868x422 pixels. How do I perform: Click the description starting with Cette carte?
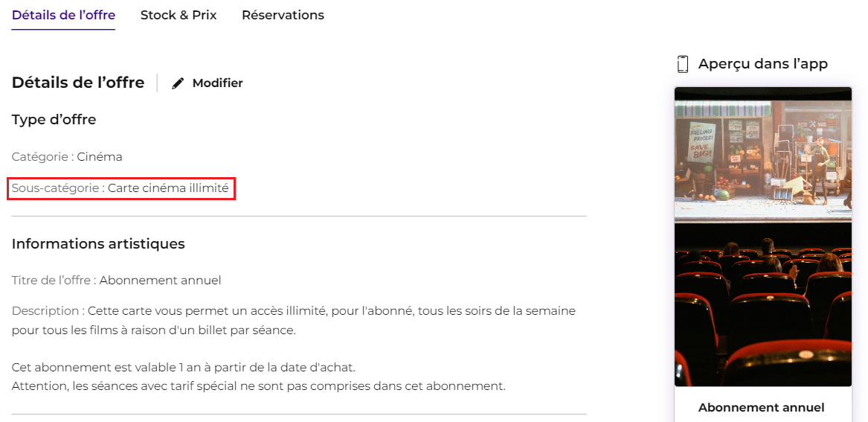click(x=293, y=321)
